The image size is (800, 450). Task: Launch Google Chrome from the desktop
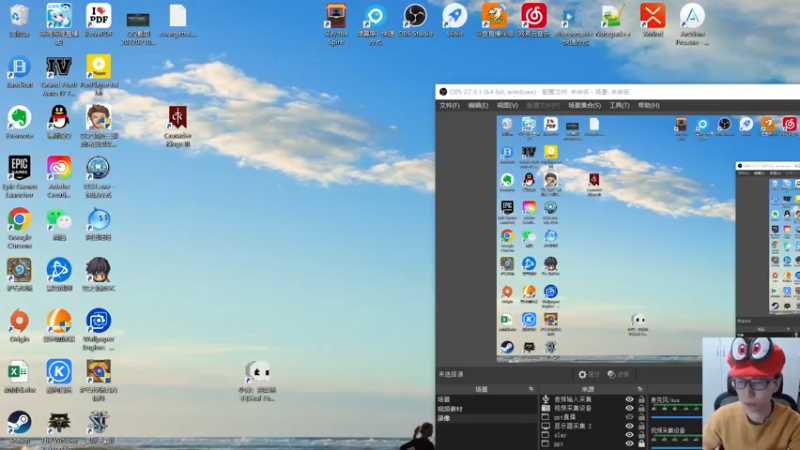point(19,228)
